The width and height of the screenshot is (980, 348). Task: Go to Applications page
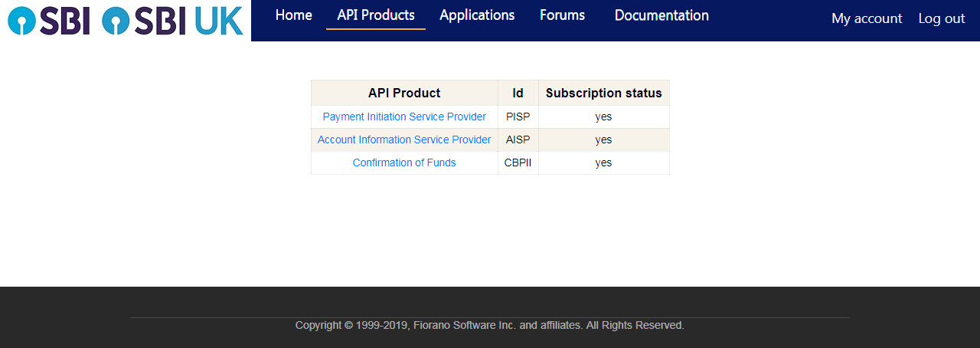[x=477, y=15]
